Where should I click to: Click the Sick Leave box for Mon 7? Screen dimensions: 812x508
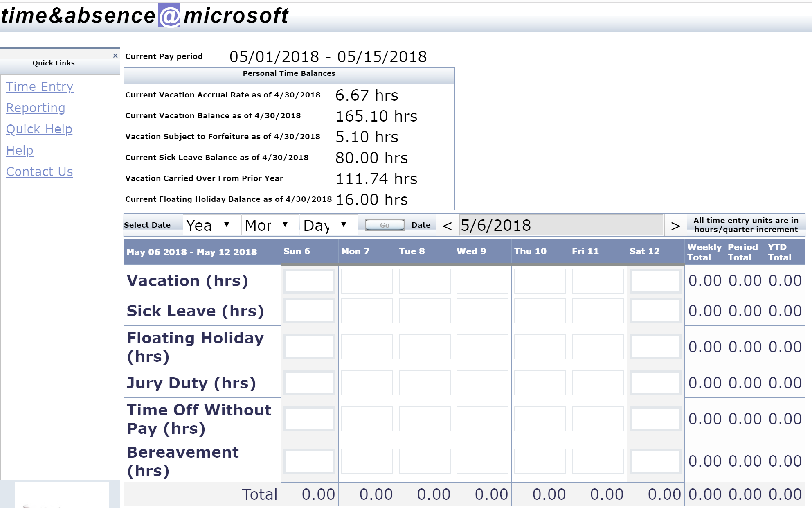(367, 311)
